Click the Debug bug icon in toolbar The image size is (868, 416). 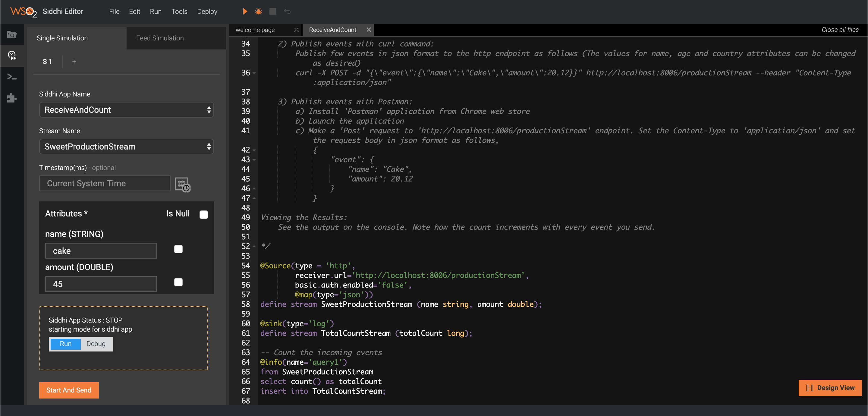click(x=259, y=11)
